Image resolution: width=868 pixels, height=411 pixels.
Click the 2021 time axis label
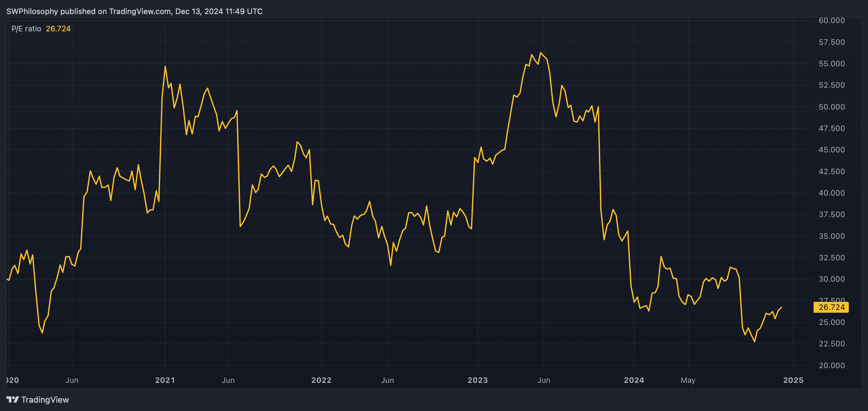pyautogui.click(x=165, y=380)
